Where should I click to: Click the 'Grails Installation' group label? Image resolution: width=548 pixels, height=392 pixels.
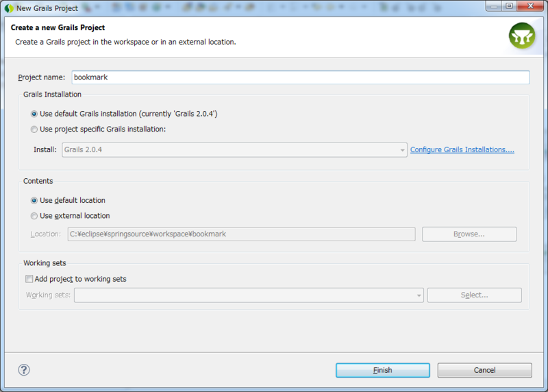click(52, 95)
